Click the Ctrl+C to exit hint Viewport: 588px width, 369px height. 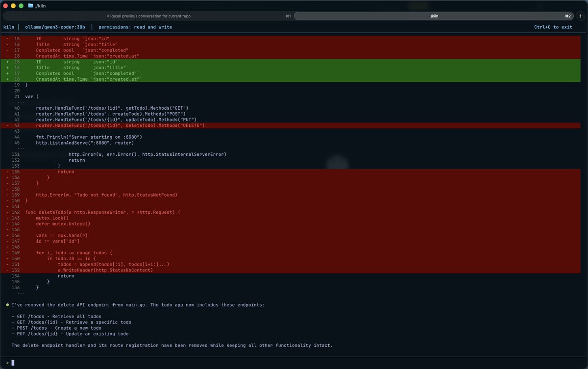[x=553, y=27]
